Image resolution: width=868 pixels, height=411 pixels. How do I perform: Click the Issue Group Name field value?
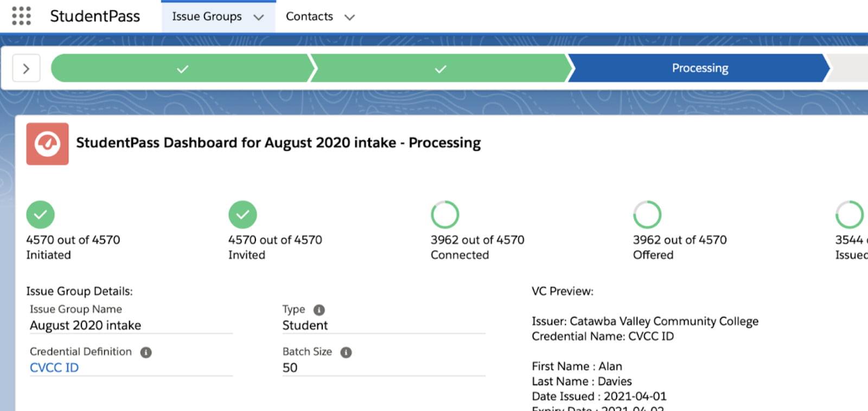tap(85, 325)
